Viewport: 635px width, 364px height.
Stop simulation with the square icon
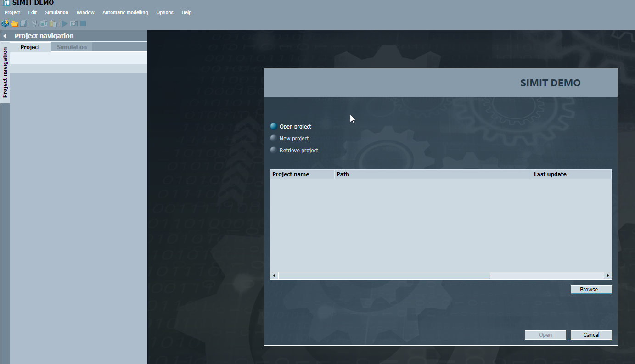(83, 23)
